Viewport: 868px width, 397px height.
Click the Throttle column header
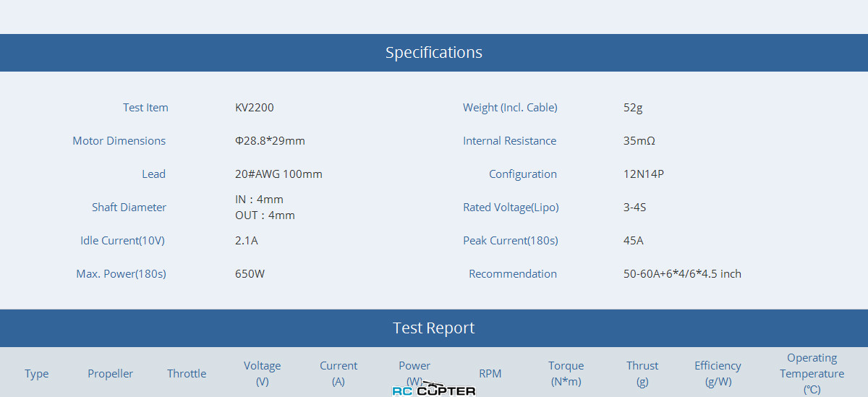pos(187,374)
